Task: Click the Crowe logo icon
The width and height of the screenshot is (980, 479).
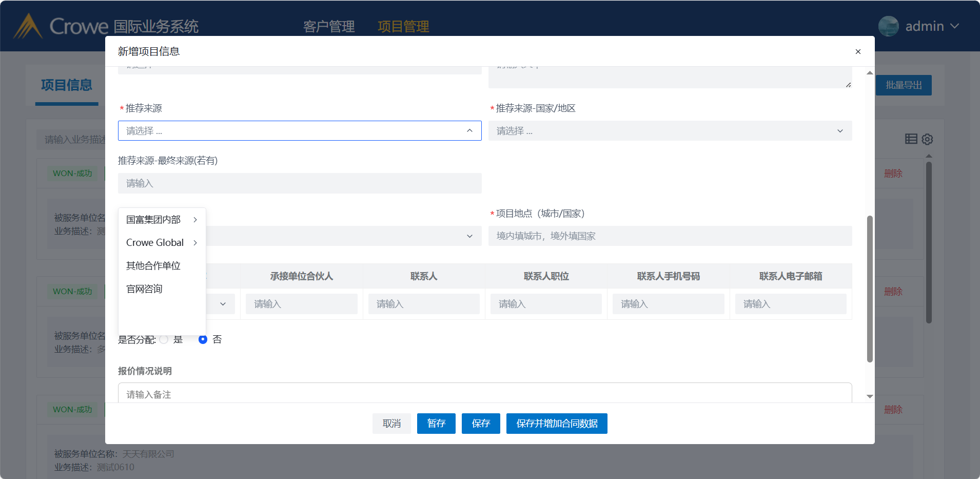Action: pos(28,26)
